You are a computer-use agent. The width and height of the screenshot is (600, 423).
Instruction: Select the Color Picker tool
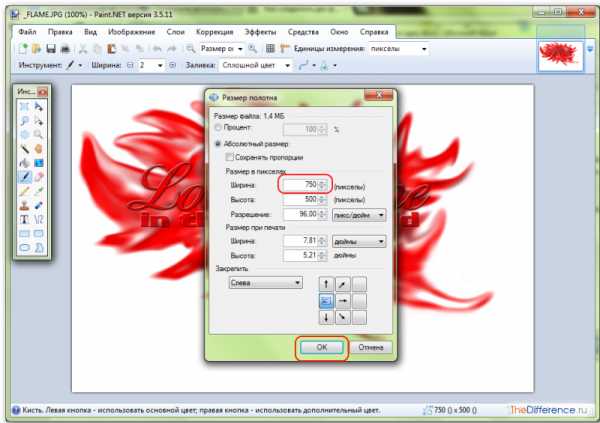[x=39, y=191]
